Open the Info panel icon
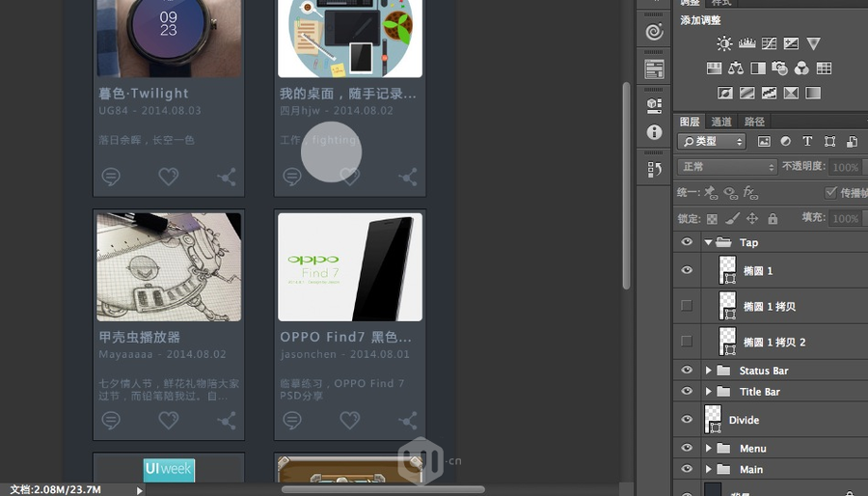The image size is (868, 496). (x=654, y=132)
